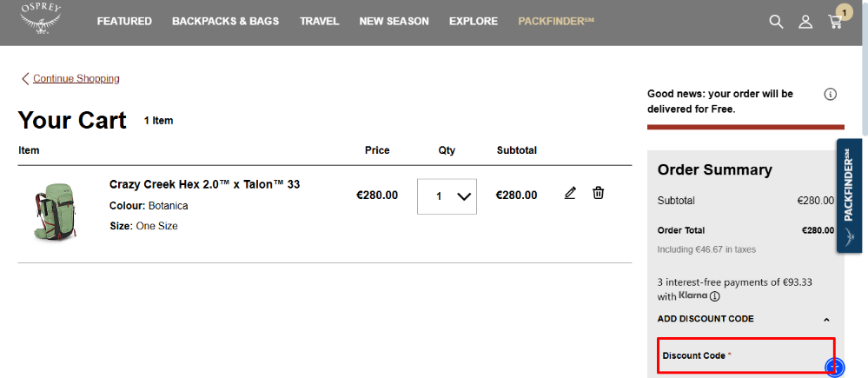
Task: Remove item with the trash icon
Action: coord(598,193)
